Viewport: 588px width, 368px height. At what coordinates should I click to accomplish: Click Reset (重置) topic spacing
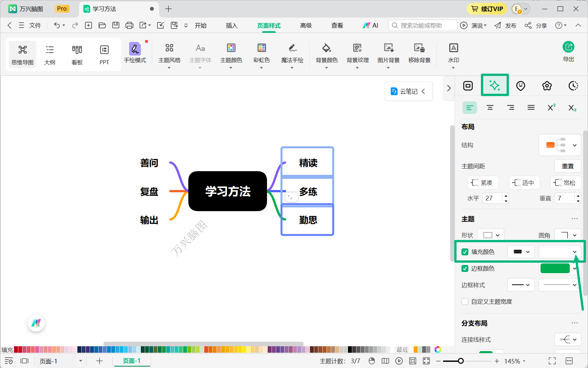(568, 166)
